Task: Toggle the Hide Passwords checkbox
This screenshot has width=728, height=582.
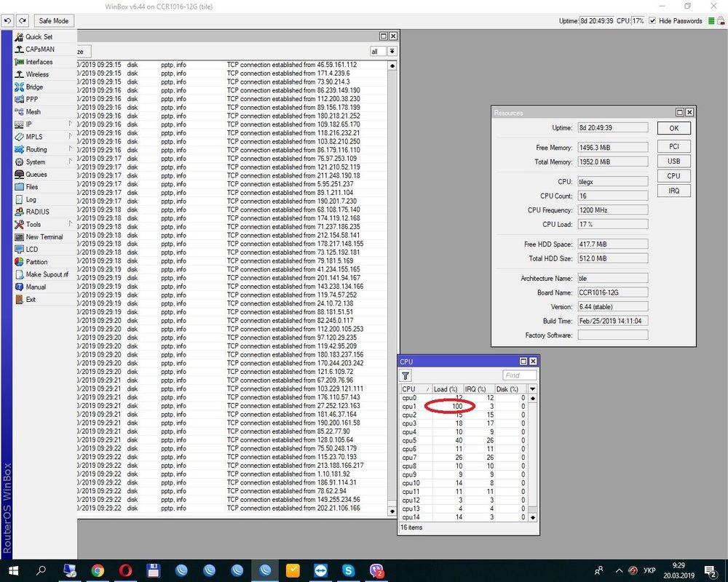Action: click(652, 21)
